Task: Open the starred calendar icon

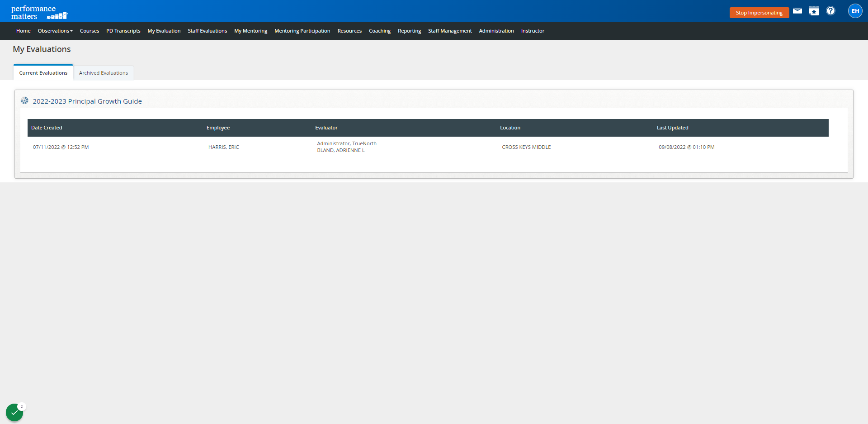Action: click(814, 11)
